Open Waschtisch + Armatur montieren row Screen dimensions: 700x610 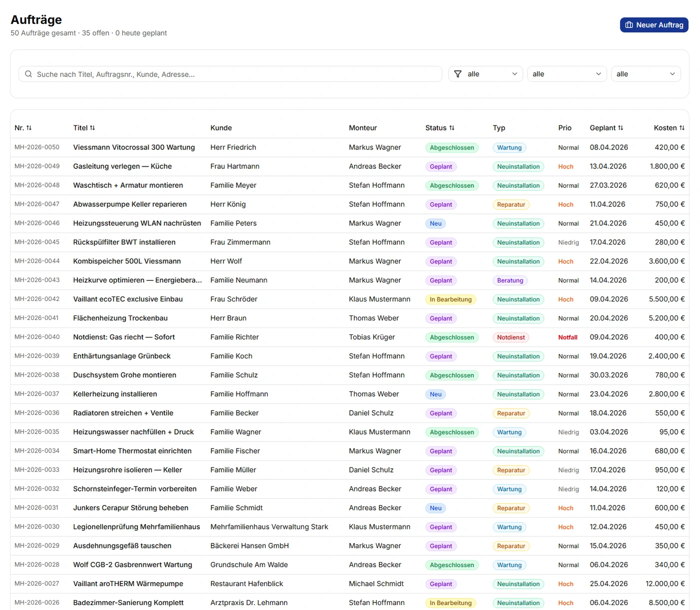click(350, 185)
